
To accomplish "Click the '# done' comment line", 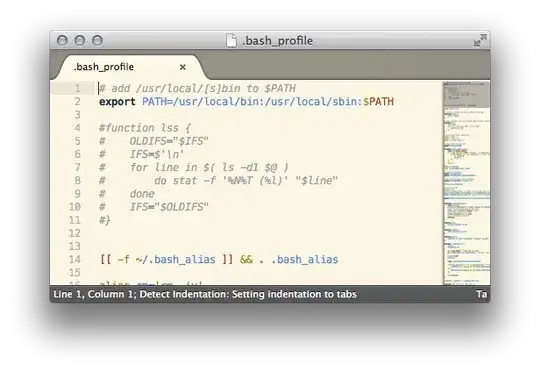I will (127, 194).
